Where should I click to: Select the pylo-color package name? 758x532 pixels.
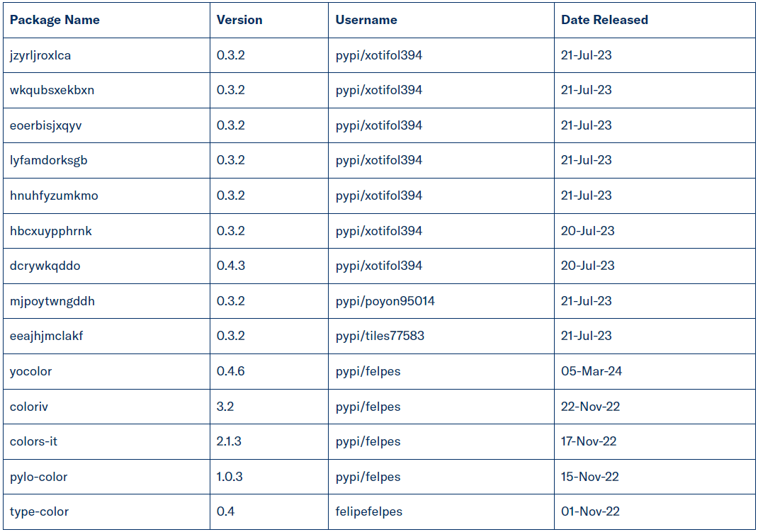(39, 477)
